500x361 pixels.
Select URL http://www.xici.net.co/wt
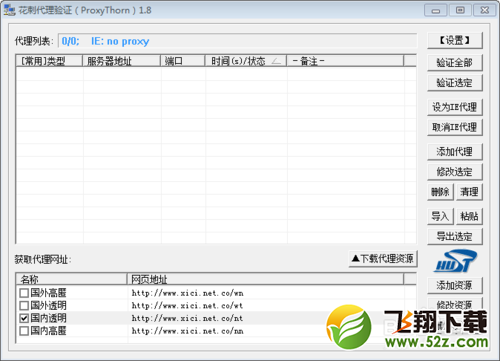[x=187, y=306]
